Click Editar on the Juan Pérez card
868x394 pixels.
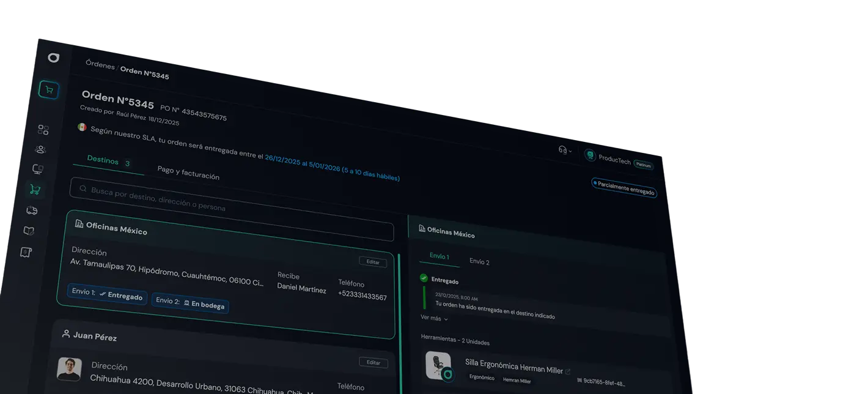(373, 362)
